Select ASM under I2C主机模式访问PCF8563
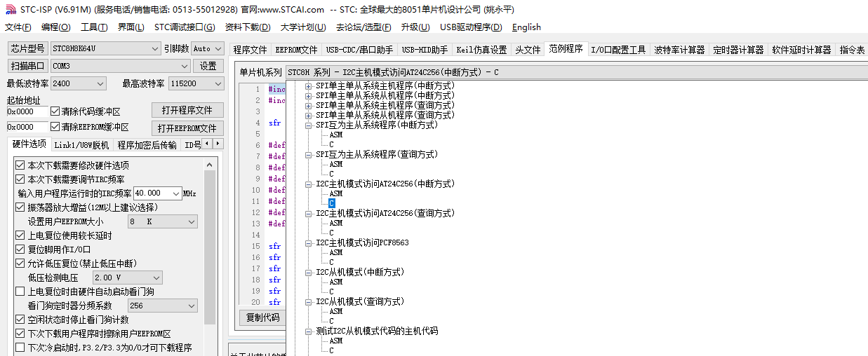The height and width of the screenshot is (356, 868). pyautogui.click(x=335, y=252)
